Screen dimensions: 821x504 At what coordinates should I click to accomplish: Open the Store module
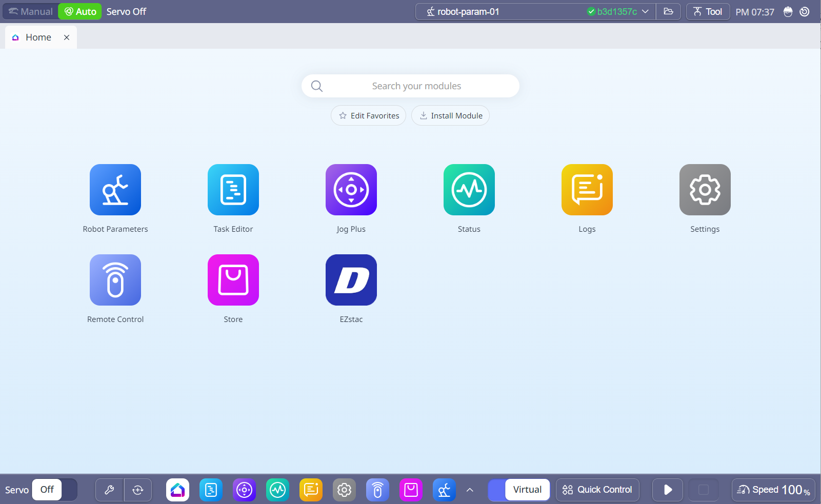233,280
